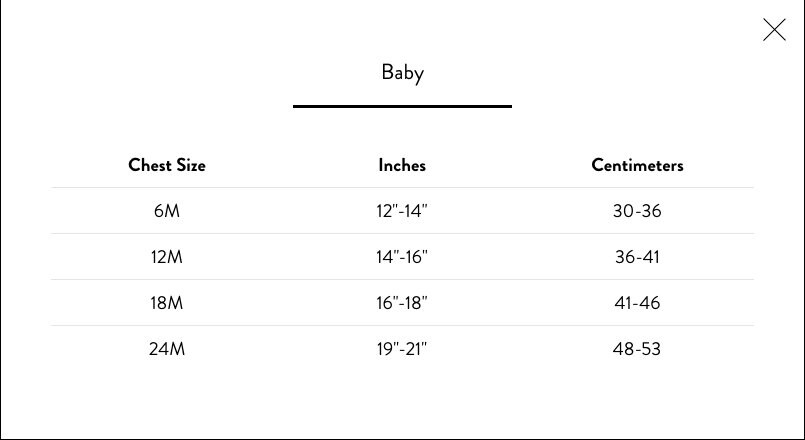Click the 36-41 centimeters value
The image size is (805, 440).
click(x=637, y=257)
